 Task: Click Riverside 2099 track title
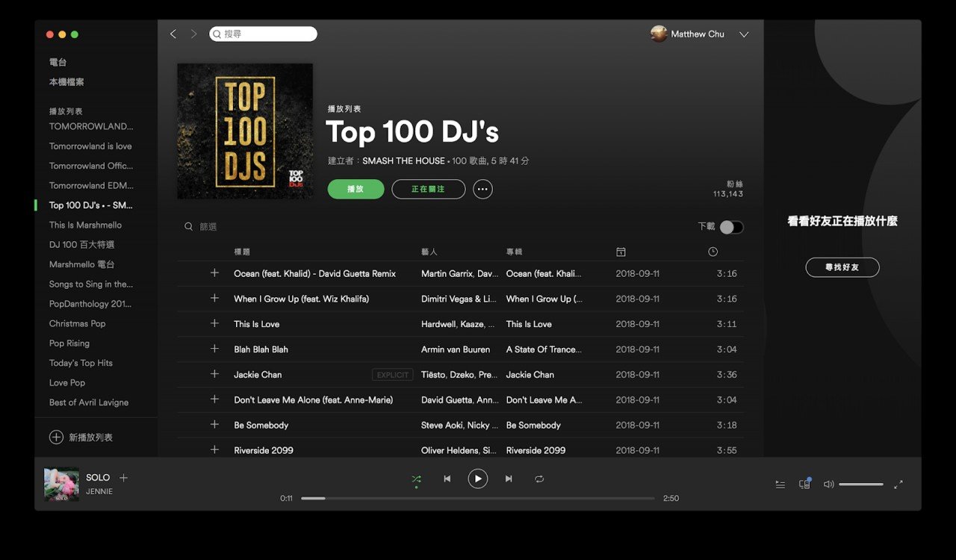[264, 450]
